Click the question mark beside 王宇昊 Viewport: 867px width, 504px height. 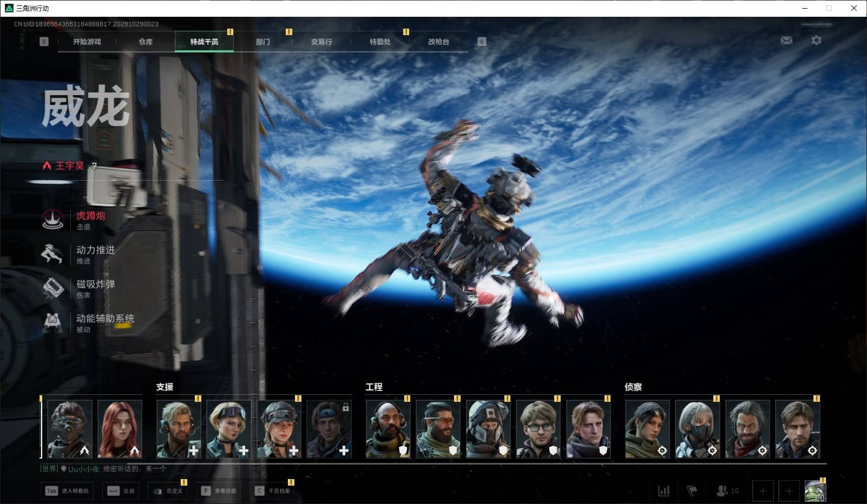pyautogui.click(x=94, y=165)
